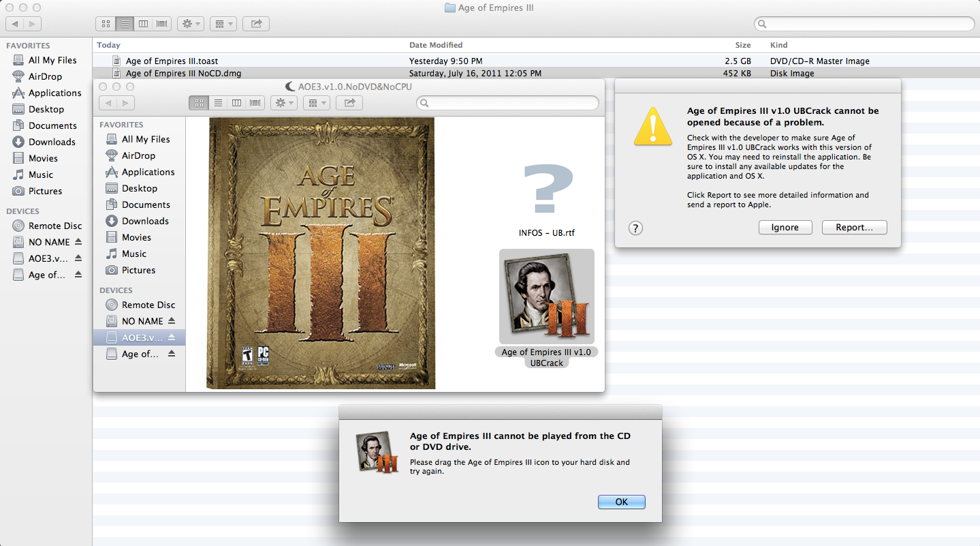Viewport: 980px width, 546px height.
Task: Switch the back window to column view
Action: [x=143, y=24]
